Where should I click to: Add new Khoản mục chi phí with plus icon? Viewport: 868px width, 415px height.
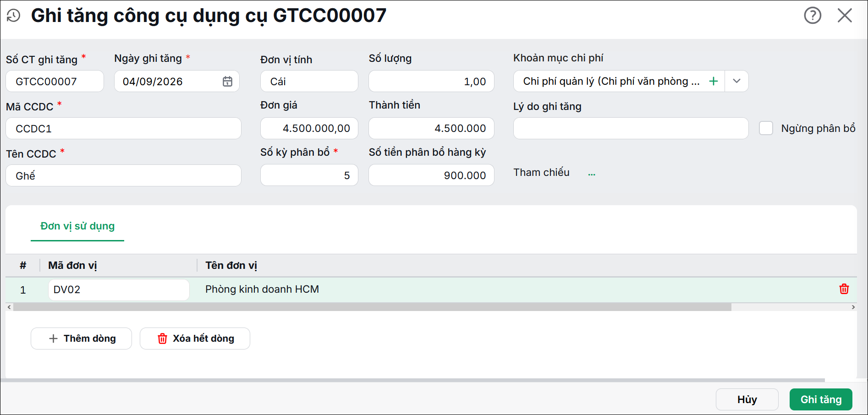coord(713,81)
